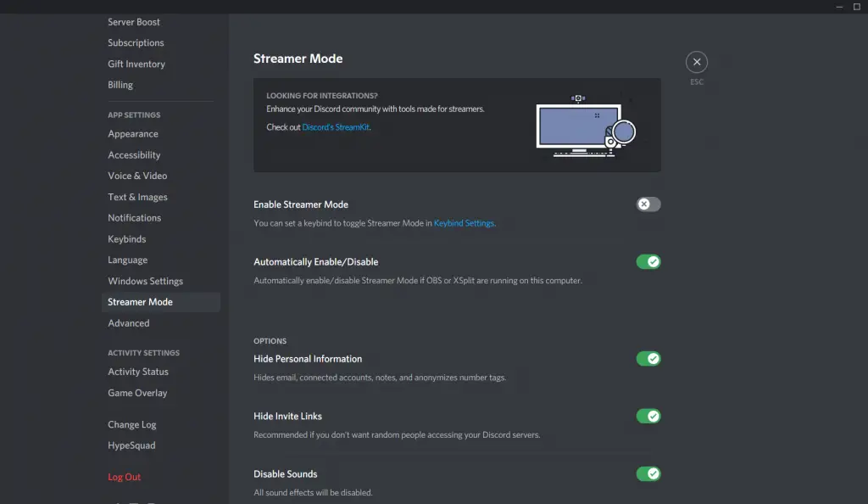Toggle the Disable Sounds switch
This screenshot has width=868, height=504.
pos(648,474)
